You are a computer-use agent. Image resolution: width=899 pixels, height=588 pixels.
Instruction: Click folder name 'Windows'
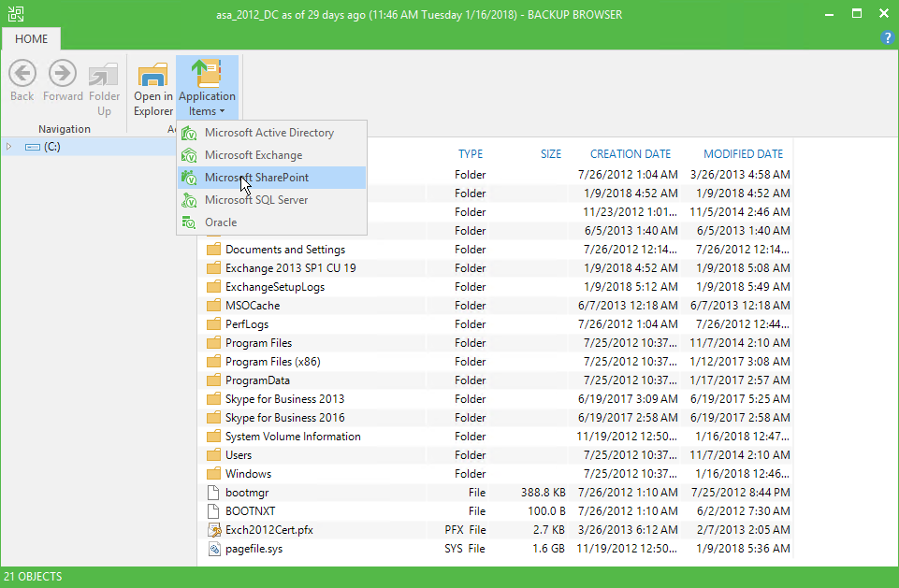click(x=248, y=474)
